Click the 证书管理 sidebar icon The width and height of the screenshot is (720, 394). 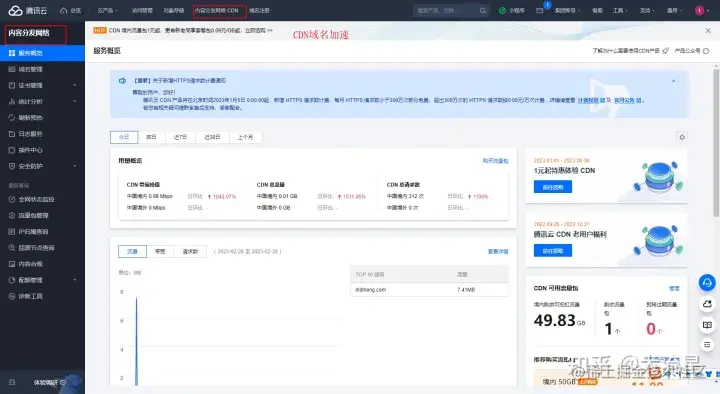click(x=12, y=85)
